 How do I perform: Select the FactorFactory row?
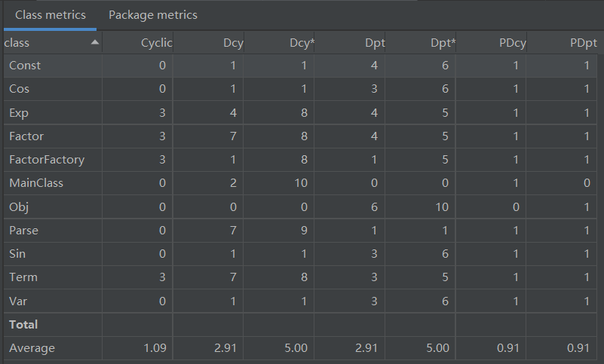click(47, 160)
